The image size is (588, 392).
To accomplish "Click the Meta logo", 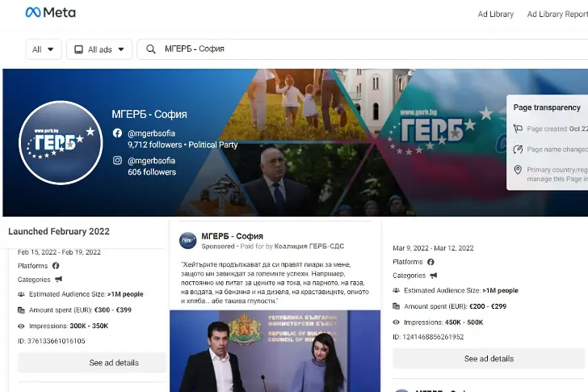I will [x=50, y=12].
